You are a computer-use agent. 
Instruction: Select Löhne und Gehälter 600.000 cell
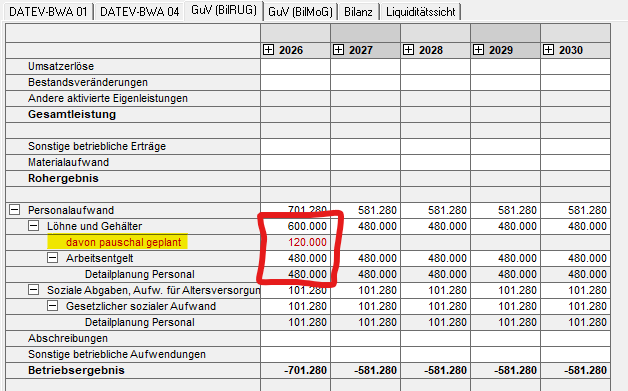point(296,226)
